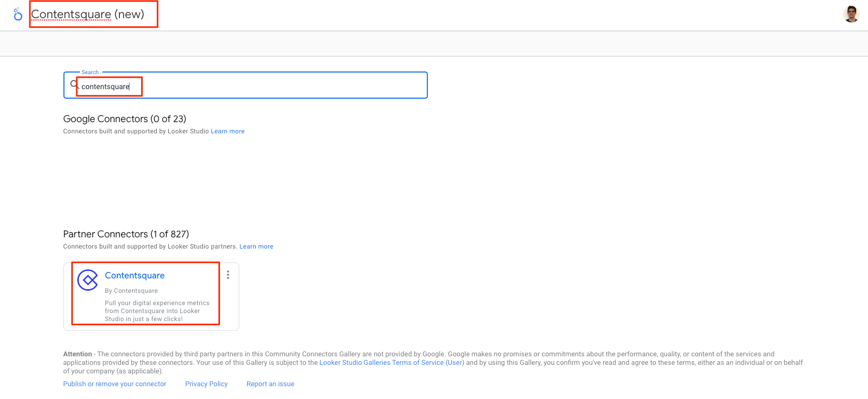This screenshot has width=868, height=399.
Task: Open Publish or remove your connector link
Action: click(115, 384)
